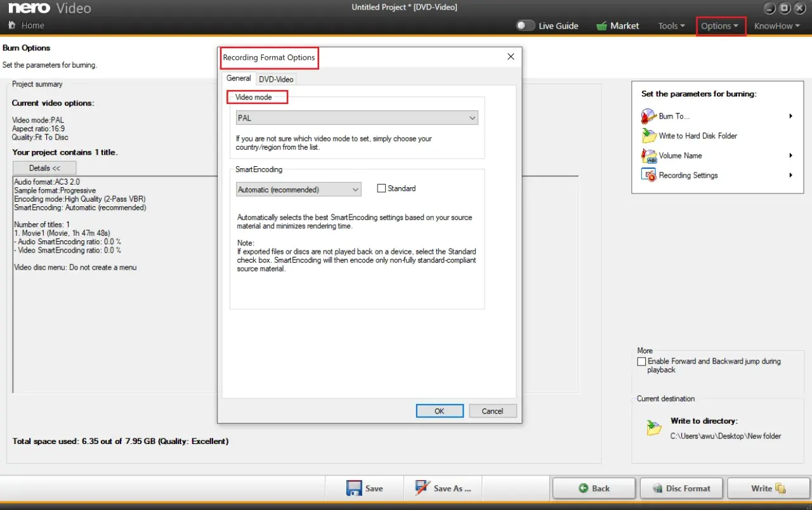This screenshot has height=510, width=812.
Task: Open the Market menu item
Action: pos(624,26)
